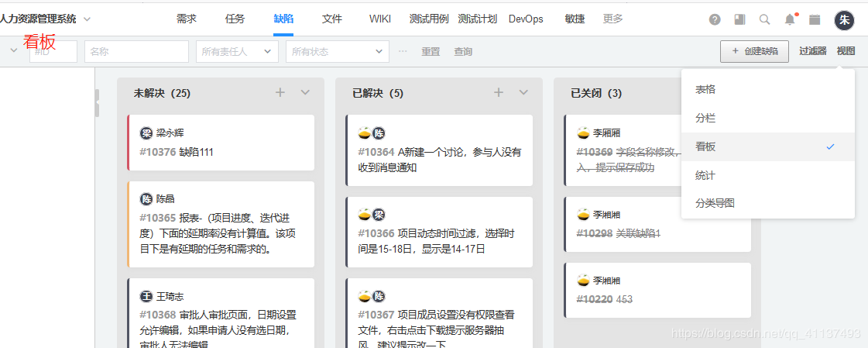Click 陈 avatar on card #10365
The image size is (868, 348).
146,199
